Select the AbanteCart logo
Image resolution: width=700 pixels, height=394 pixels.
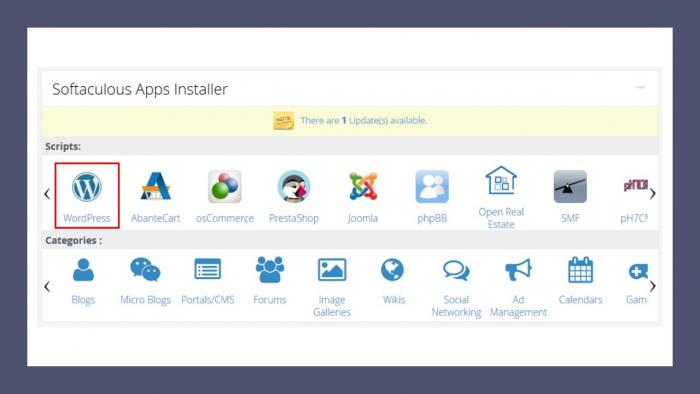tap(155, 186)
